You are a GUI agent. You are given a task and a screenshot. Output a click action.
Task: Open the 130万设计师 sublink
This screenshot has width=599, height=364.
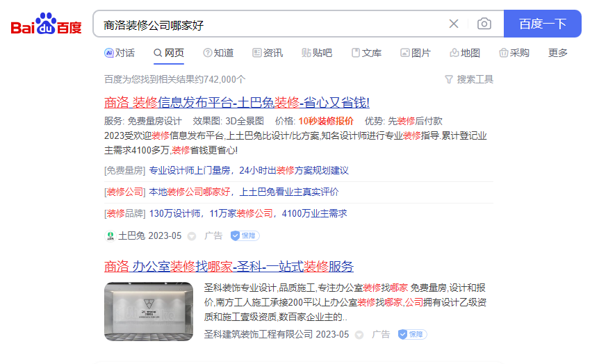(248, 213)
